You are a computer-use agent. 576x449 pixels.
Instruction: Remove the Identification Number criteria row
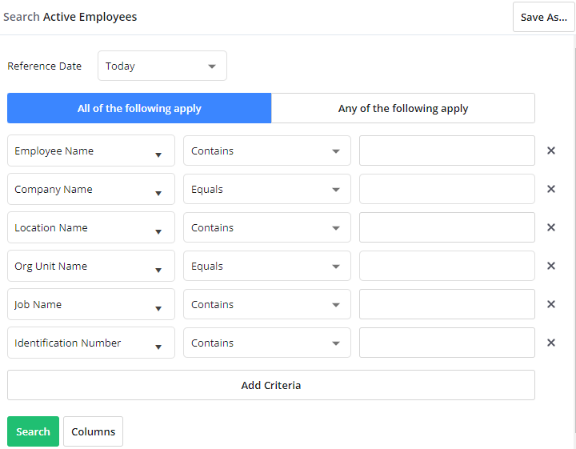[x=551, y=342]
